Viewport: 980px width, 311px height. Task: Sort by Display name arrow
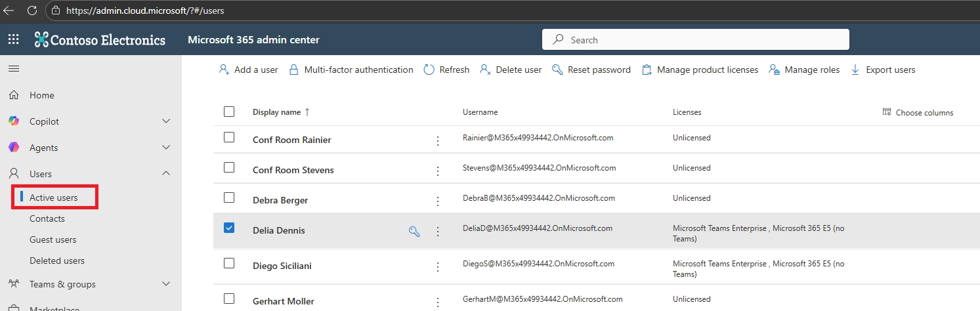307,112
